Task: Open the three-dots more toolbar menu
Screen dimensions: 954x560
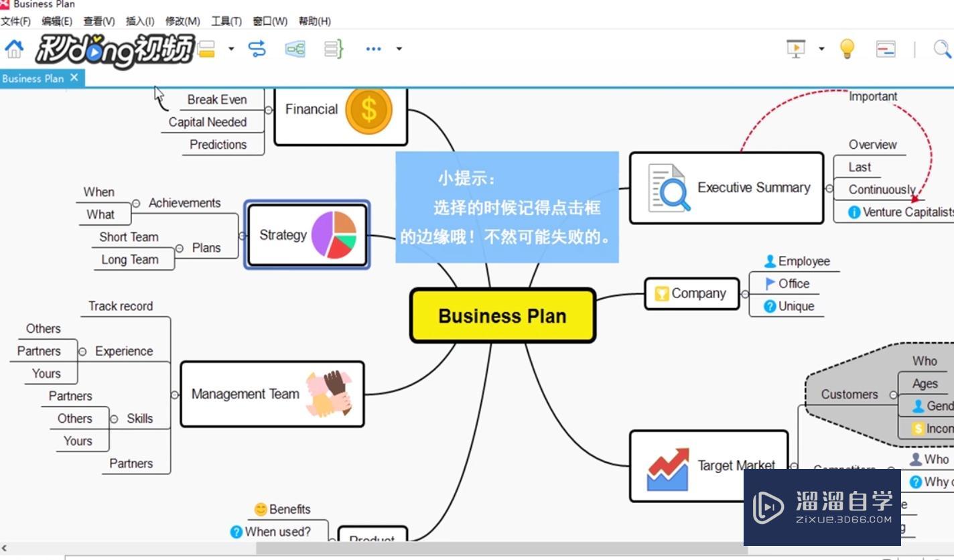Action: 373,48
